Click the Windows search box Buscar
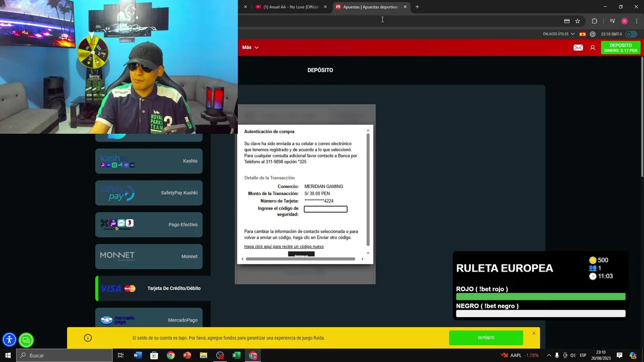The width and height of the screenshot is (644, 362). (64, 355)
